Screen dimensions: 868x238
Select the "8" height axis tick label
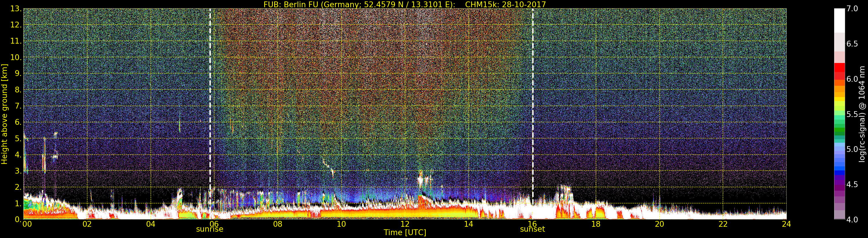(x=18, y=90)
